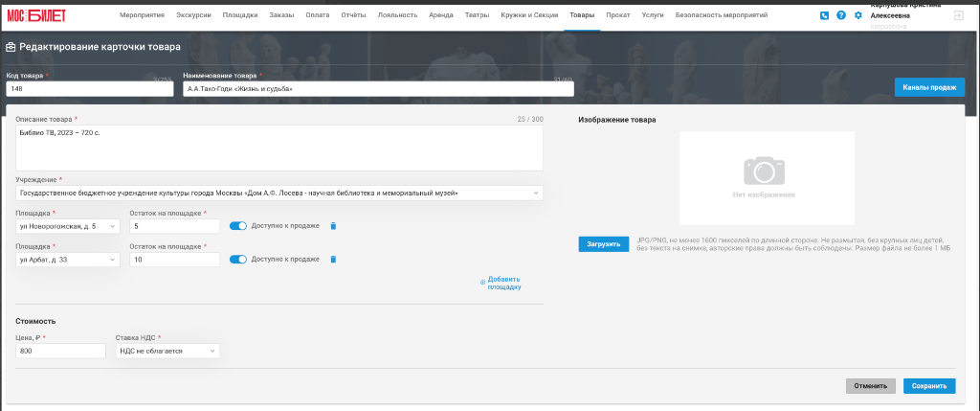The image size is (980, 411).
Task: Open the Заказы menu item
Action: tap(281, 15)
